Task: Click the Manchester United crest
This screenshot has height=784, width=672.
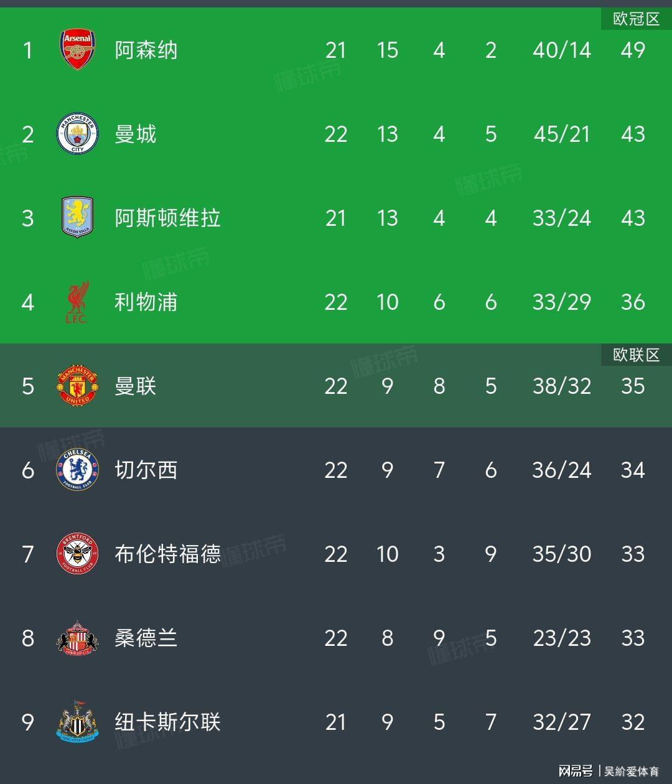Action: [78, 386]
